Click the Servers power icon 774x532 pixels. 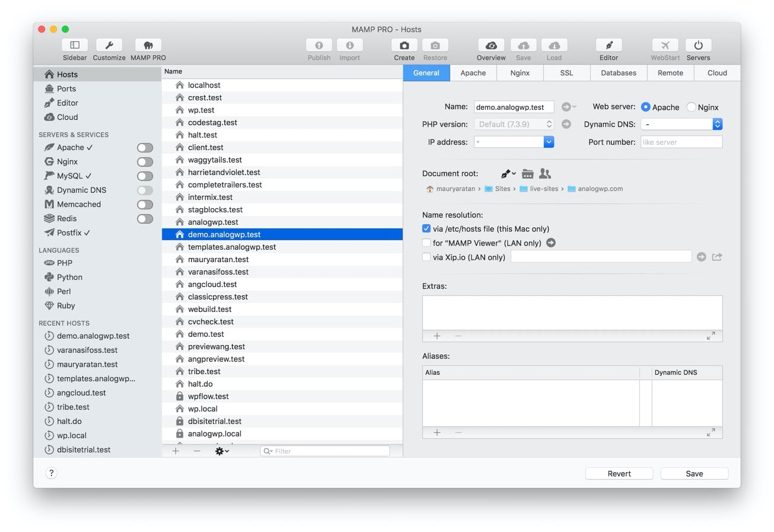699,45
